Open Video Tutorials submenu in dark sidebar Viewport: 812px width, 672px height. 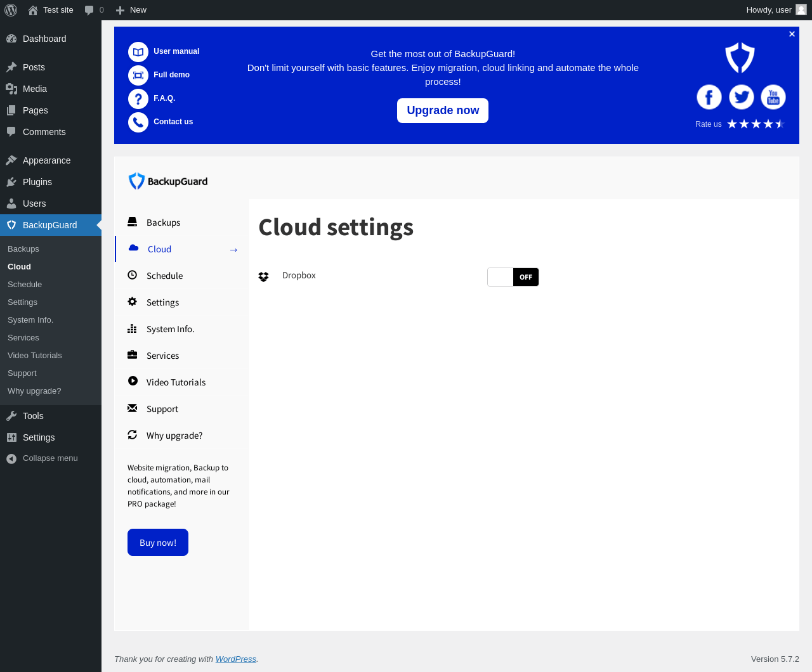click(x=35, y=356)
